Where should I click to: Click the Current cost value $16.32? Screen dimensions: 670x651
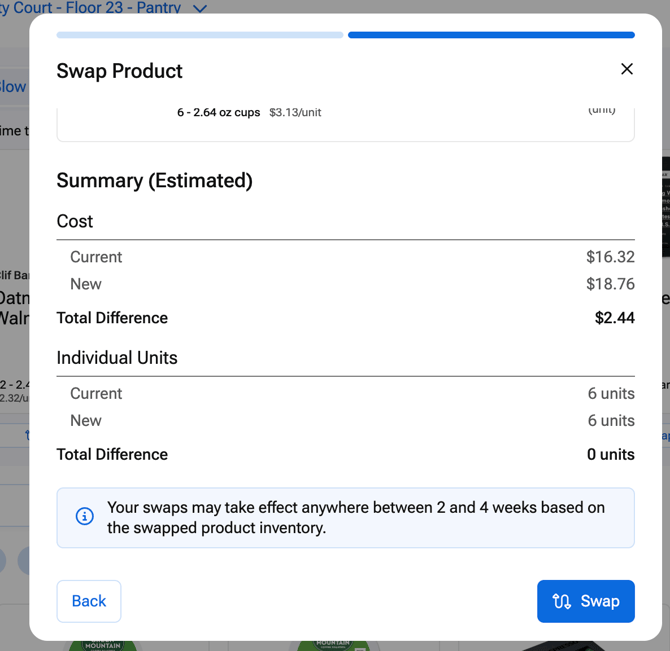[x=610, y=257]
